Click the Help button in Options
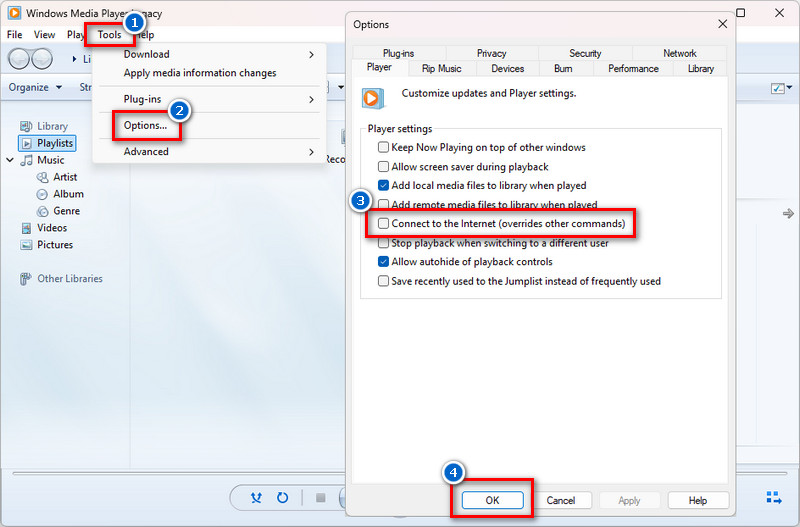Screen dimensions: 800x527 [697, 500]
